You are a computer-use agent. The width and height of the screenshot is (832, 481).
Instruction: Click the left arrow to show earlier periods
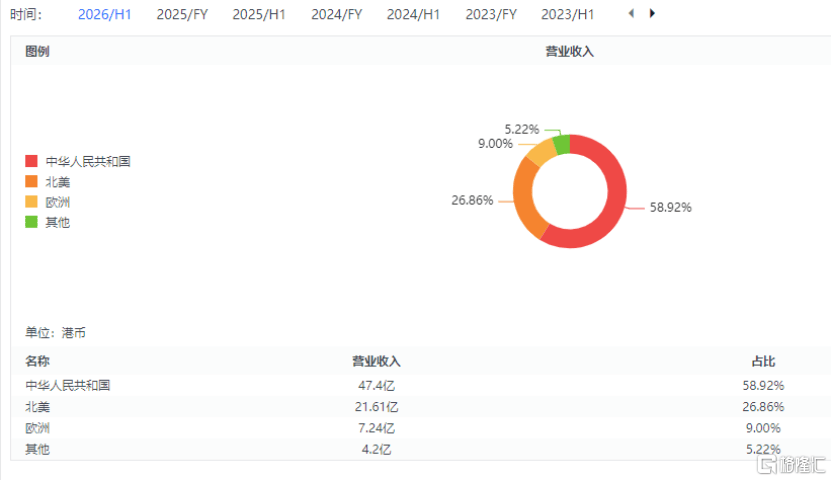630,14
